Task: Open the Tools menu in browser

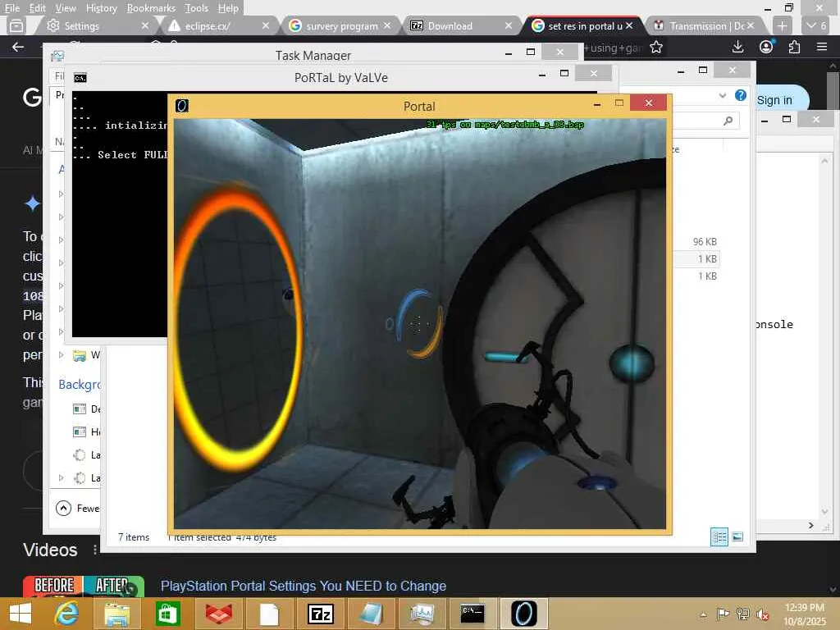Action: 197,8
